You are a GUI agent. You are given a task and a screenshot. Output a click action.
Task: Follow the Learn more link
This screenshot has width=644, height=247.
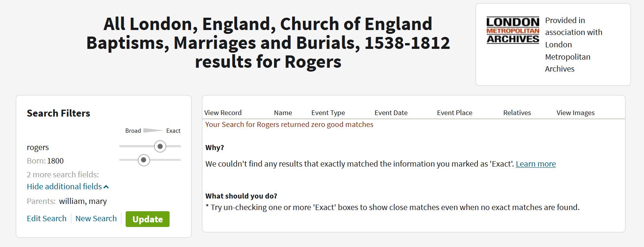coord(535,164)
